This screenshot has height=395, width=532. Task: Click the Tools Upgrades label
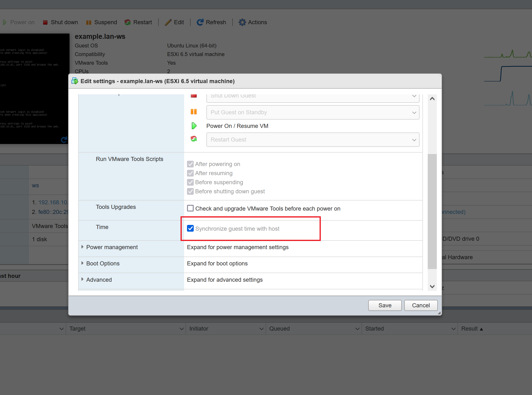(x=116, y=207)
